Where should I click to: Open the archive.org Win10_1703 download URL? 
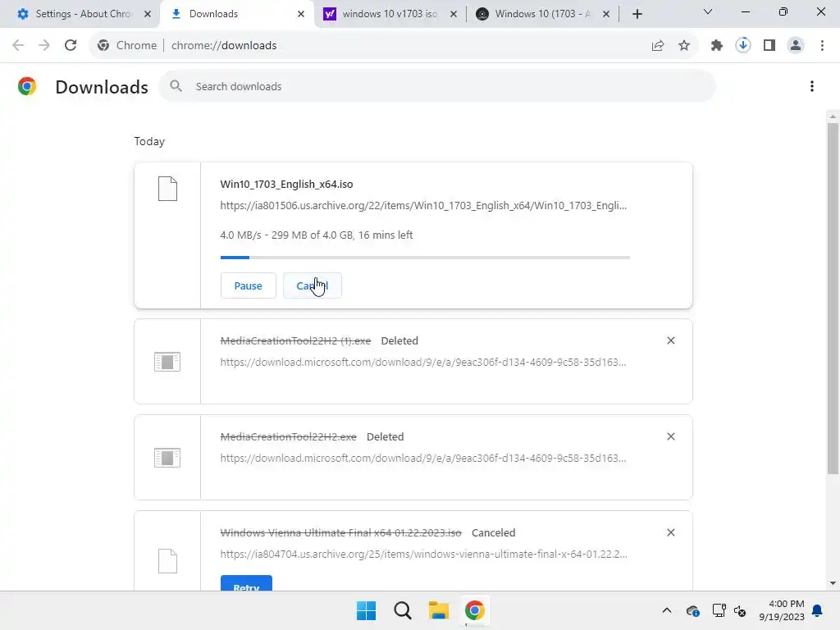click(423, 206)
